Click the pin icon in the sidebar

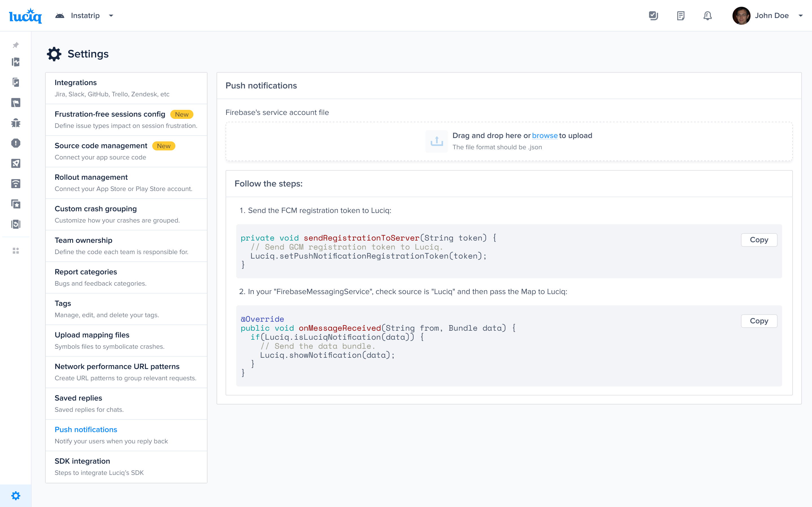tap(16, 45)
